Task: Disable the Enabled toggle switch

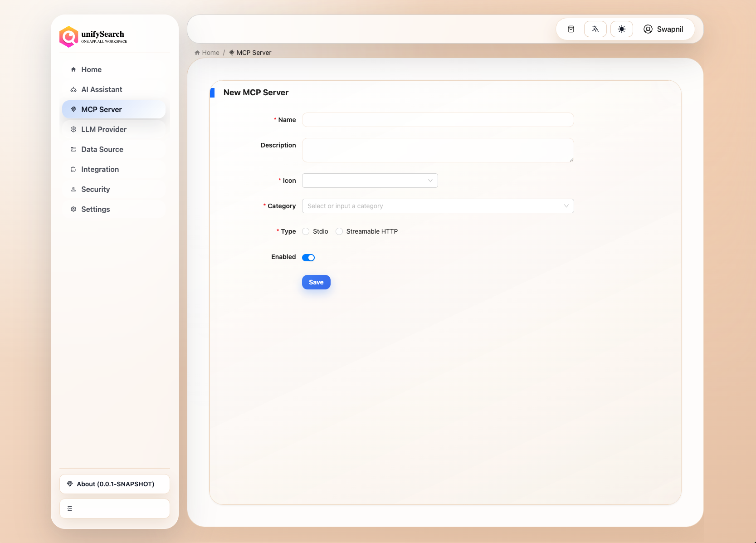Action: 308,258
